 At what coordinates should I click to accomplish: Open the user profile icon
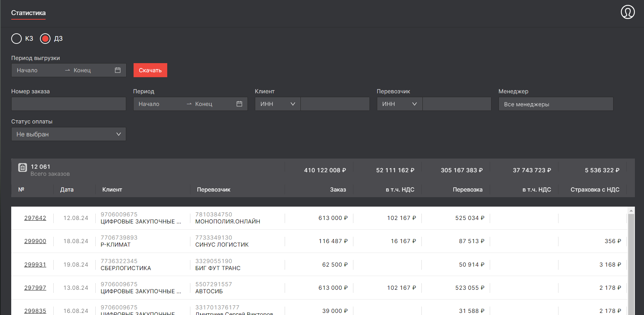[x=628, y=12]
